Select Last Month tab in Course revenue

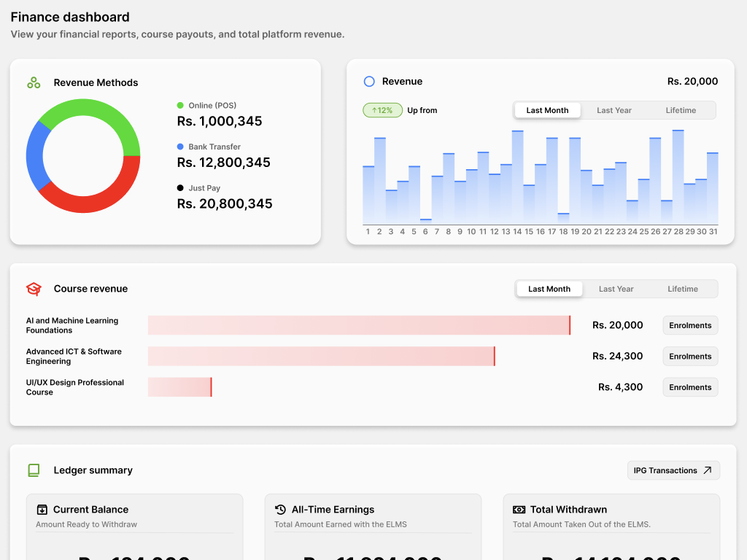(549, 289)
